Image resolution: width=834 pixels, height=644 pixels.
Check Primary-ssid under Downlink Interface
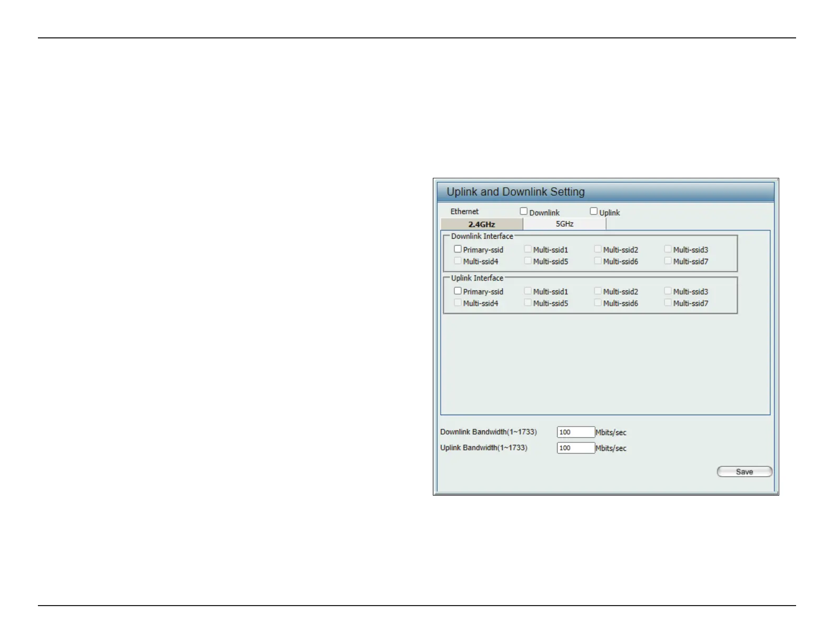pyautogui.click(x=458, y=249)
